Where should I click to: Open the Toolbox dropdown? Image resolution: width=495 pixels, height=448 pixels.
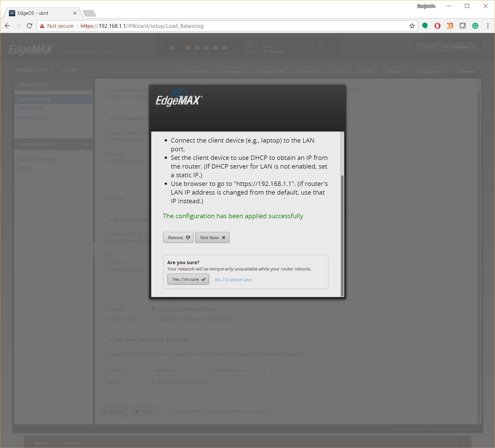click(459, 47)
